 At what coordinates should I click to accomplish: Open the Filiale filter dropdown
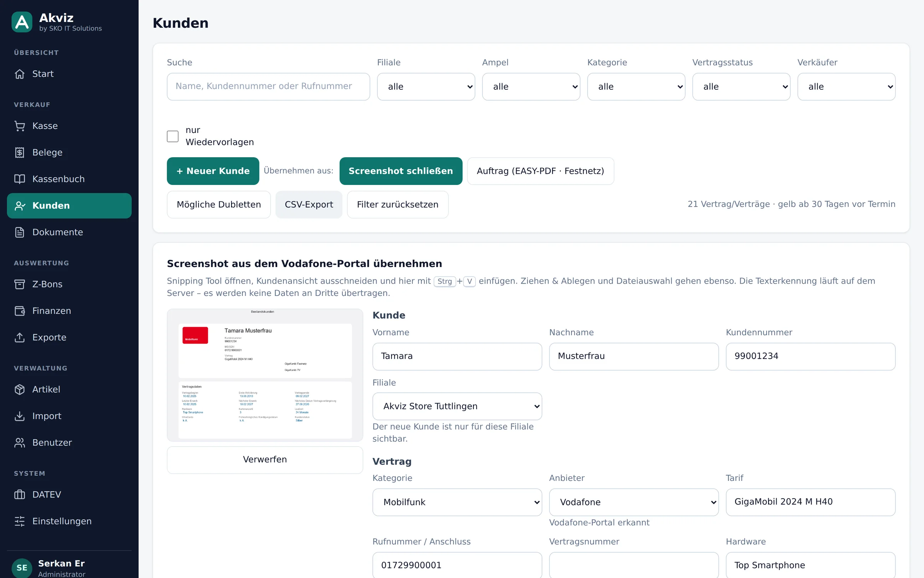426,87
